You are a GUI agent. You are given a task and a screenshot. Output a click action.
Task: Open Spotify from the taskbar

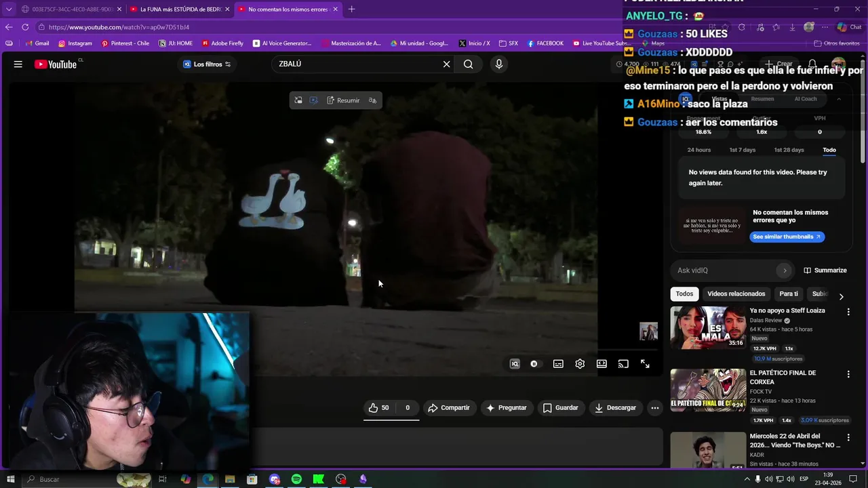pyautogui.click(x=296, y=479)
